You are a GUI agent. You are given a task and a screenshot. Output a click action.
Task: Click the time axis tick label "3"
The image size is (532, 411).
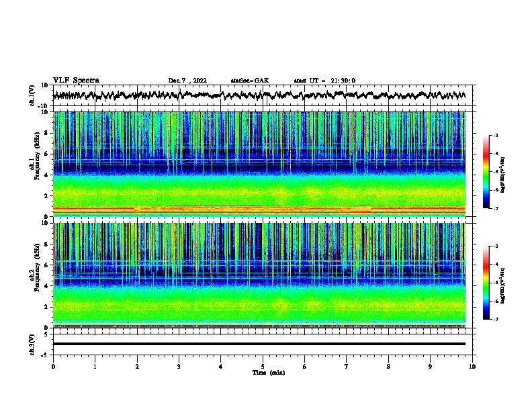[x=179, y=367]
